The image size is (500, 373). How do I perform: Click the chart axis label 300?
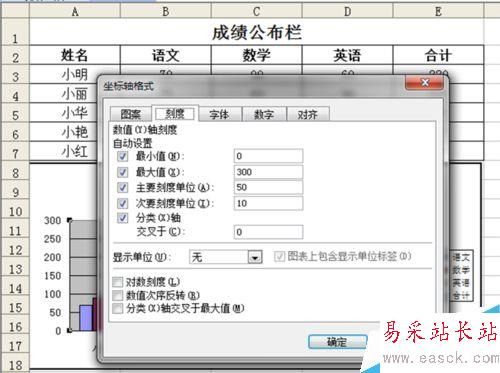[53, 220]
